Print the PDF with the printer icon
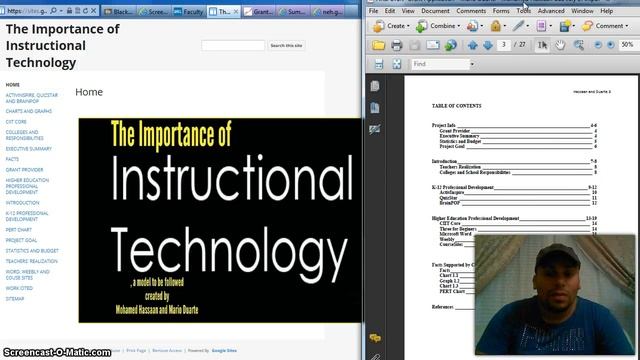This screenshot has width=640, height=360. tap(396, 45)
